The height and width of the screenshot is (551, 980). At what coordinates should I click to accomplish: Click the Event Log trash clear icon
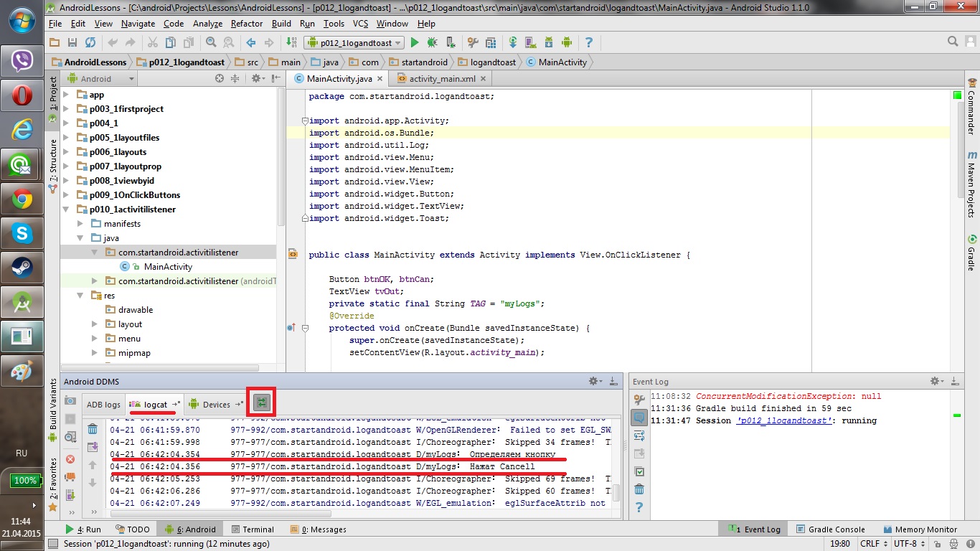pyautogui.click(x=639, y=489)
